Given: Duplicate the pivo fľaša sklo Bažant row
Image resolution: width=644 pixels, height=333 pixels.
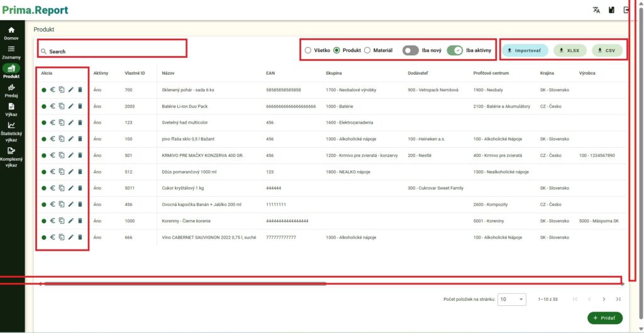Looking at the screenshot, I should point(62,139).
